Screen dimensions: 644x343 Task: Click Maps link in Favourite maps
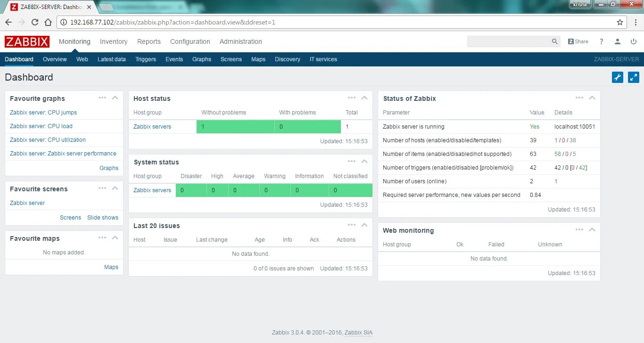[x=111, y=267]
